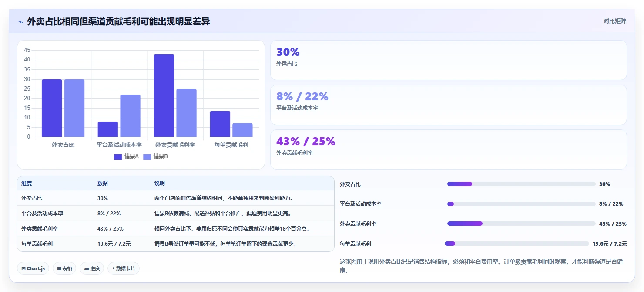The width and height of the screenshot is (644, 292).
Task: Click the description starting 两个门店的销售渠道结构相同
Action: point(225,198)
